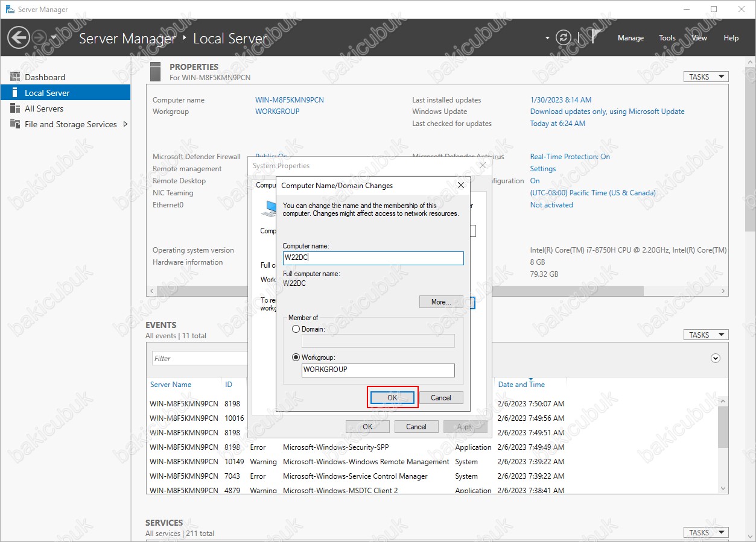Select the event ID 10016 cell
Screen dimensions: 756x542
[x=234, y=418]
